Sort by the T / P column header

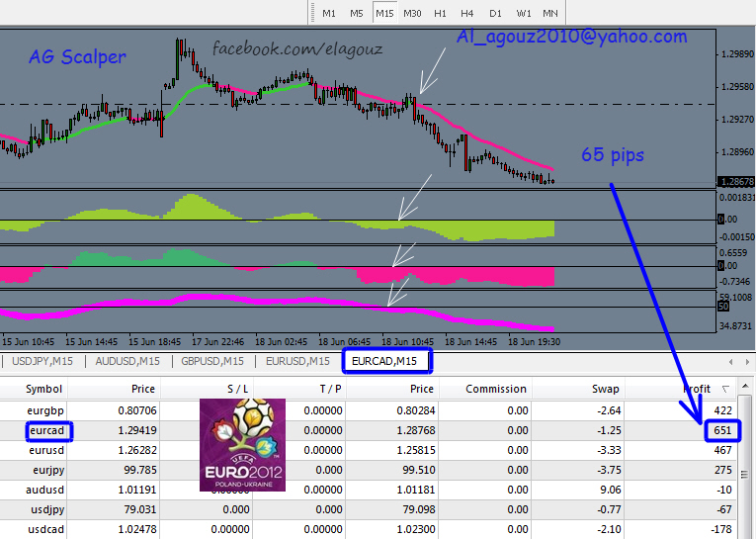point(330,389)
